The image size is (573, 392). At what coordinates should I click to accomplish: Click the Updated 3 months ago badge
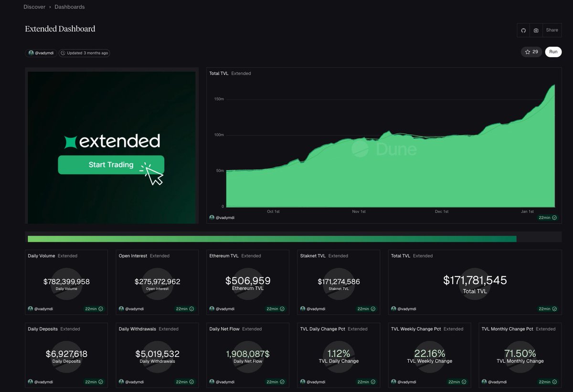coord(84,53)
